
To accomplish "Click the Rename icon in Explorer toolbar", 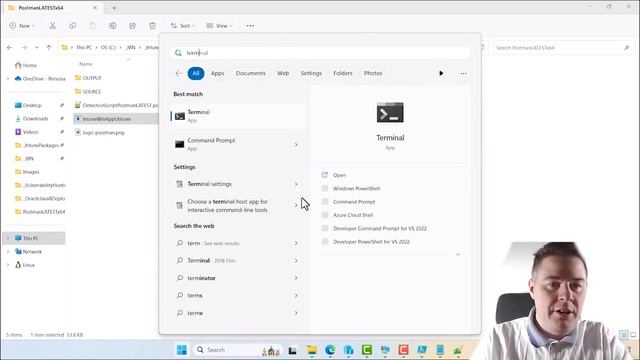I will click(113, 26).
